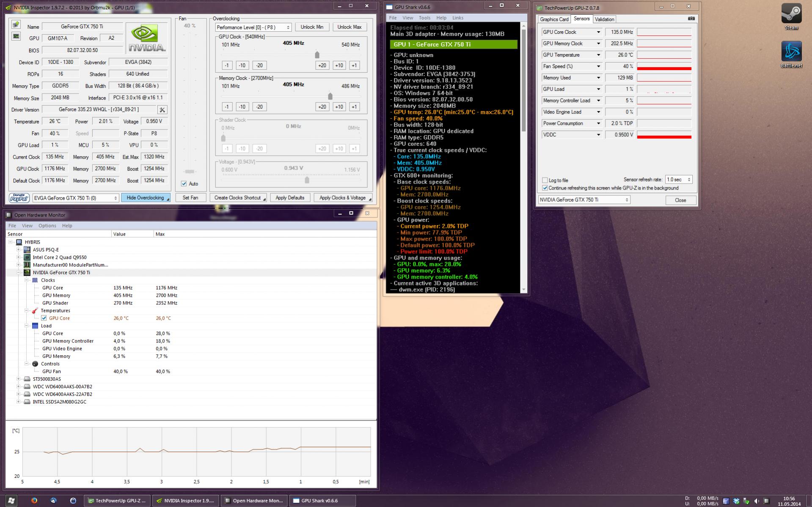Image resolution: width=812 pixels, height=507 pixels.
Task: Open the sensor monitoring graph icon in NVIDIA Inspector
Action: coord(16,36)
